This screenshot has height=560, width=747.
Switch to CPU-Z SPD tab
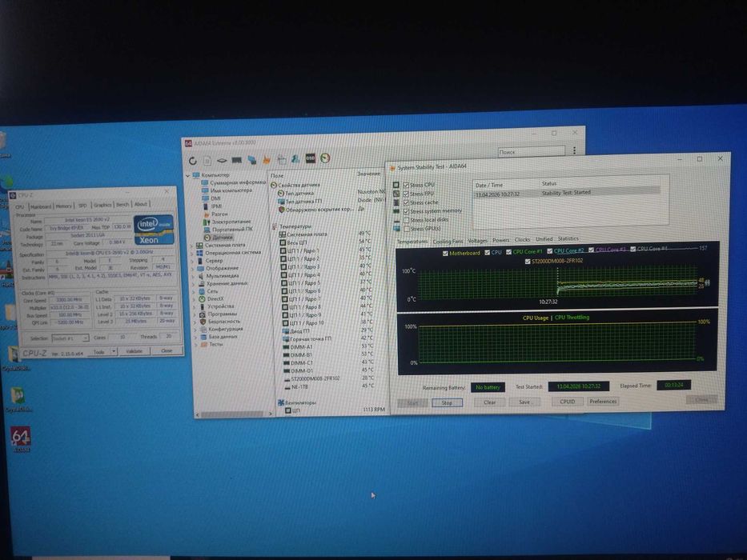coord(82,206)
